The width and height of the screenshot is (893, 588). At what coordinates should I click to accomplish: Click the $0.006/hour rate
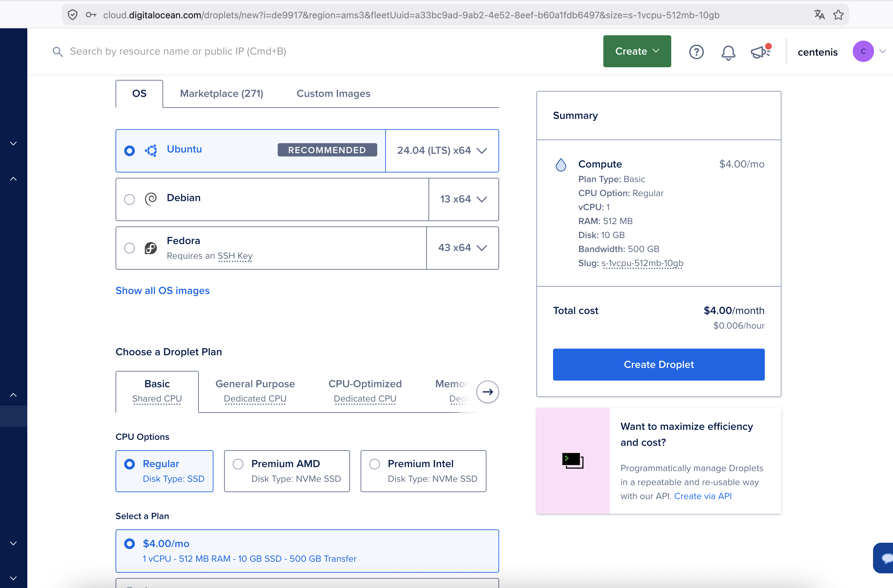pos(739,325)
